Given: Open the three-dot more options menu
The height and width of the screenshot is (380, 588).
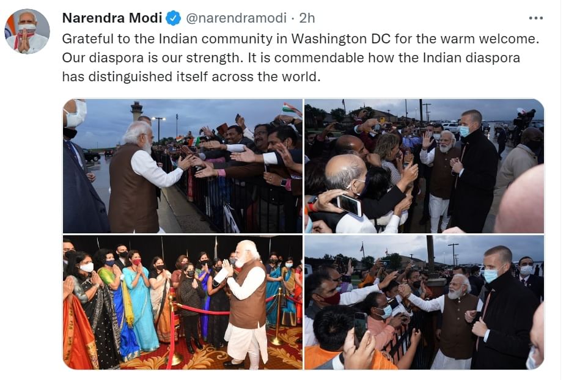Looking at the screenshot, I should (535, 18).
